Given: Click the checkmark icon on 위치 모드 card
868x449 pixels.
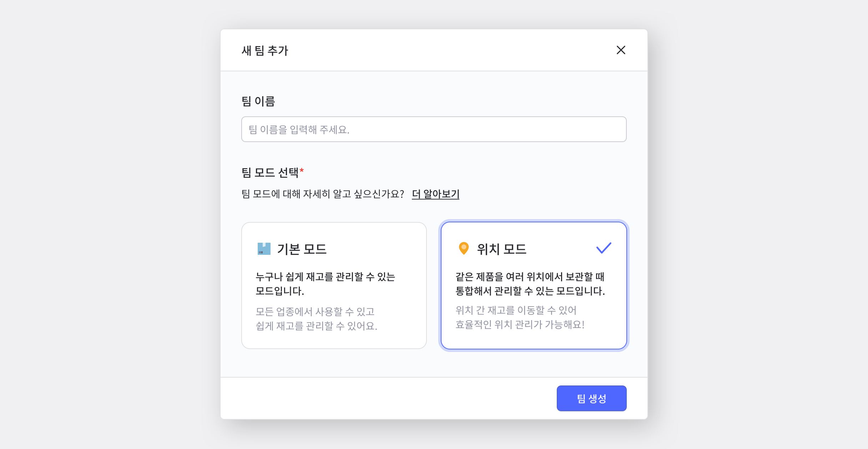Looking at the screenshot, I should point(604,248).
